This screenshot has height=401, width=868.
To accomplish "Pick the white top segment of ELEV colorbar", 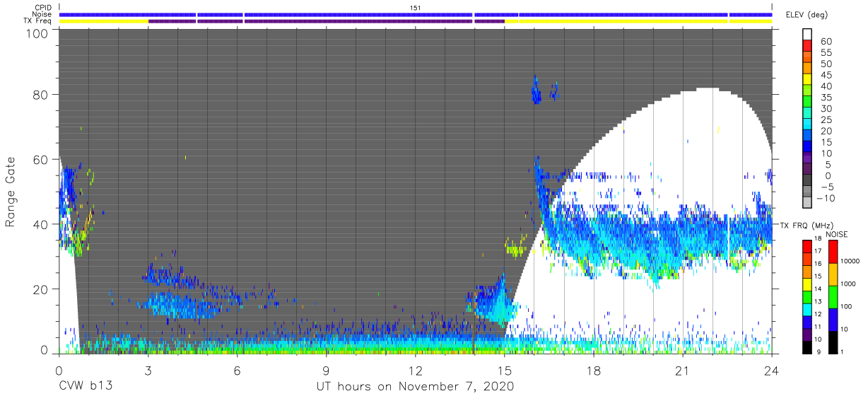I will (x=809, y=35).
